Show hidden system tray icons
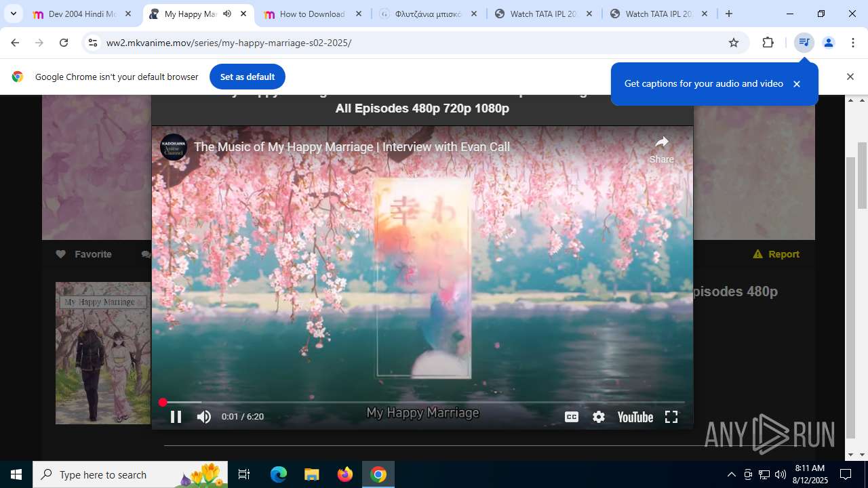The image size is (868, 488). pos(731,474)
